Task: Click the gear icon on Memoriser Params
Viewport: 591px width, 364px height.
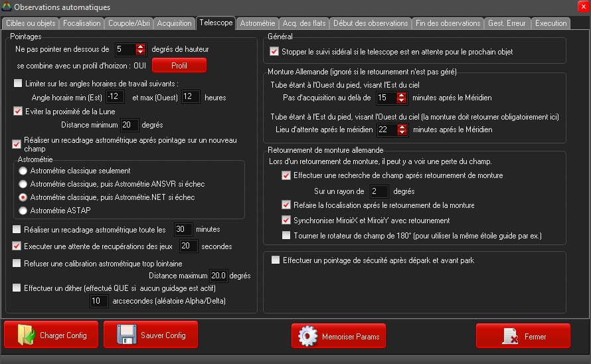Action: coord(308,336)
